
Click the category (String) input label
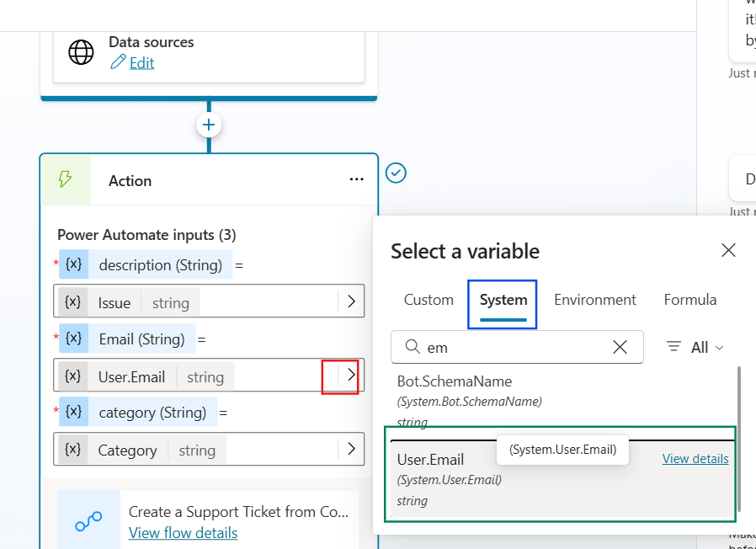(152, 412)
